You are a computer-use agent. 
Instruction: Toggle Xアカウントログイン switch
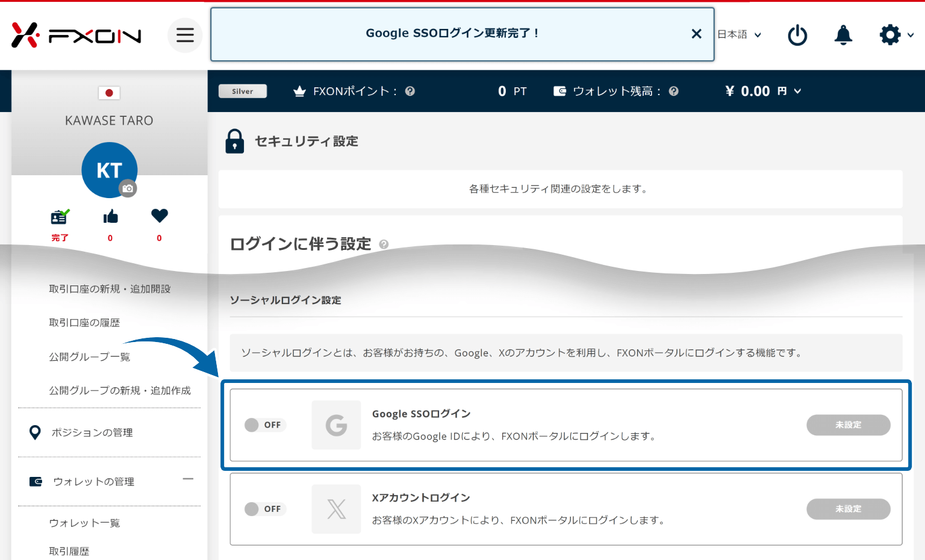(265, 509)
